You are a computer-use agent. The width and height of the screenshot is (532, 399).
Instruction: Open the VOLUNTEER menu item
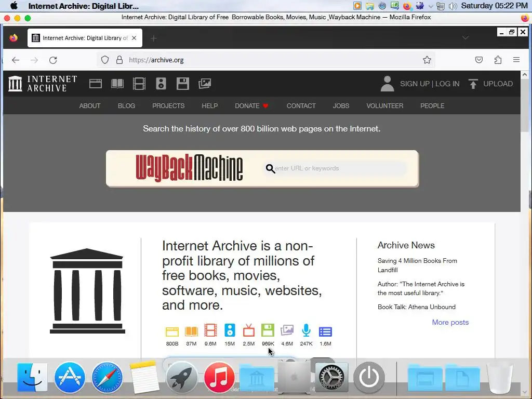(385, 106)
